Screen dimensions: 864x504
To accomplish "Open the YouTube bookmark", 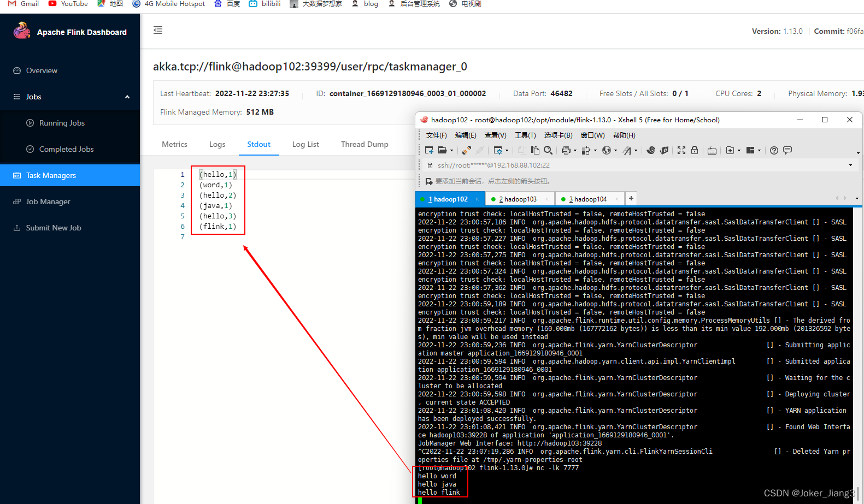I will 68,4.
